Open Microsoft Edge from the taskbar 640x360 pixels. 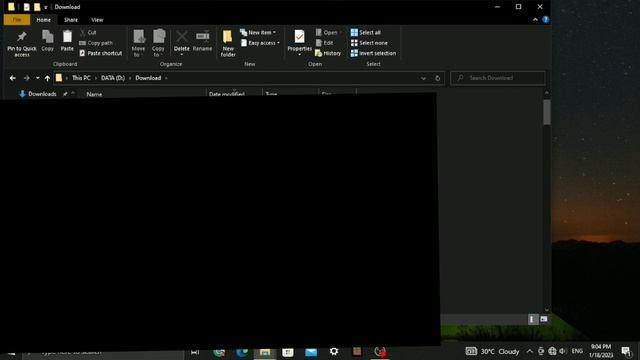tap(242, 351)
